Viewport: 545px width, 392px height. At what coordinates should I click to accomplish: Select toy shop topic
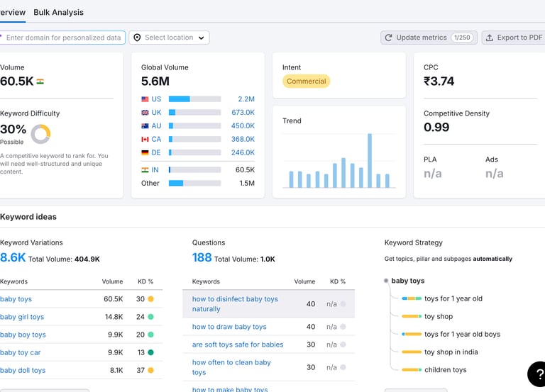pyautogui.click(x=439, y=317)
